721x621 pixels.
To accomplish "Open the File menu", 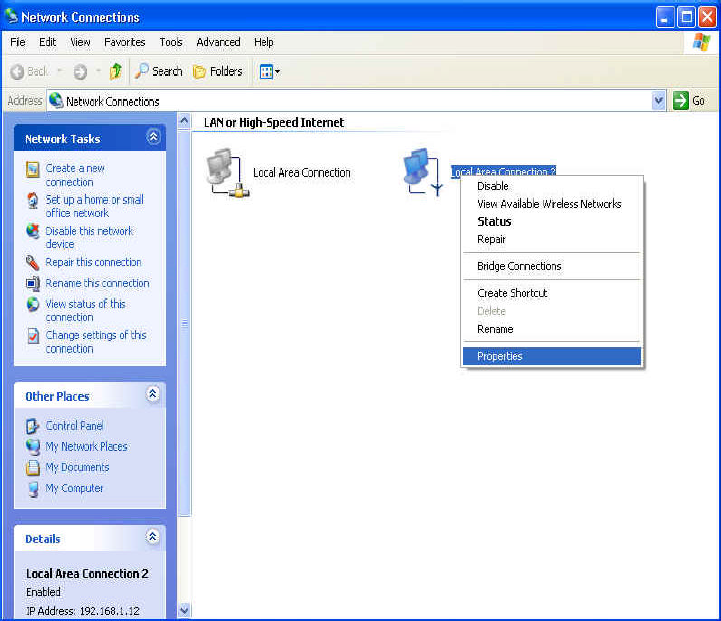I will point(17,42).
